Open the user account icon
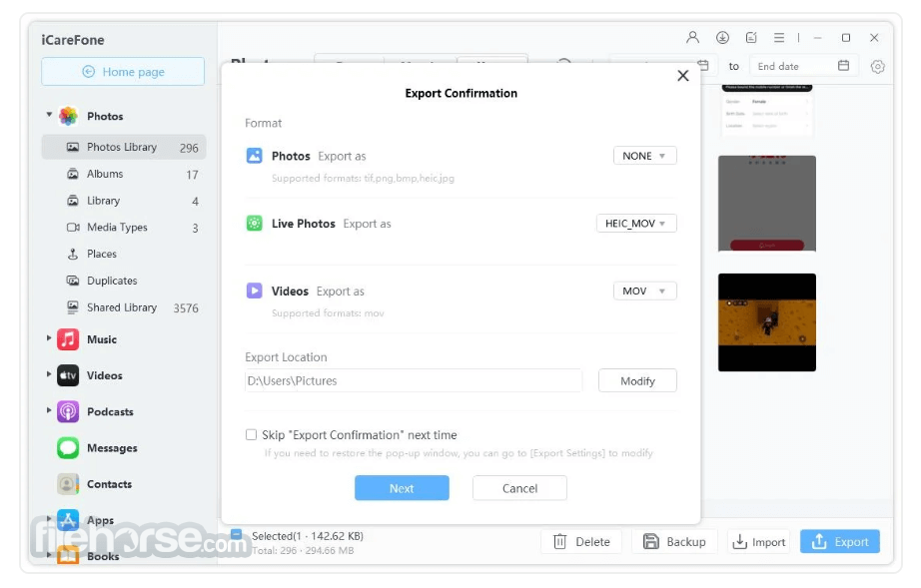Screen dimensions: 921x588 point(692,38)
